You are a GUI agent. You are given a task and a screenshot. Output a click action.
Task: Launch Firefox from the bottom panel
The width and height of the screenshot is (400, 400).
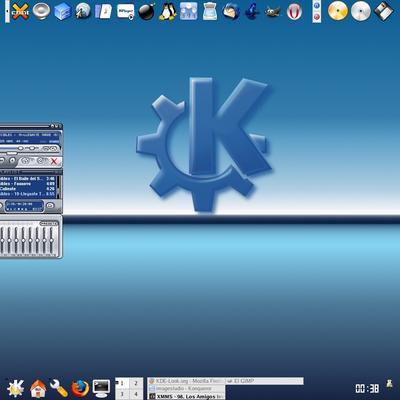[80, 388]
